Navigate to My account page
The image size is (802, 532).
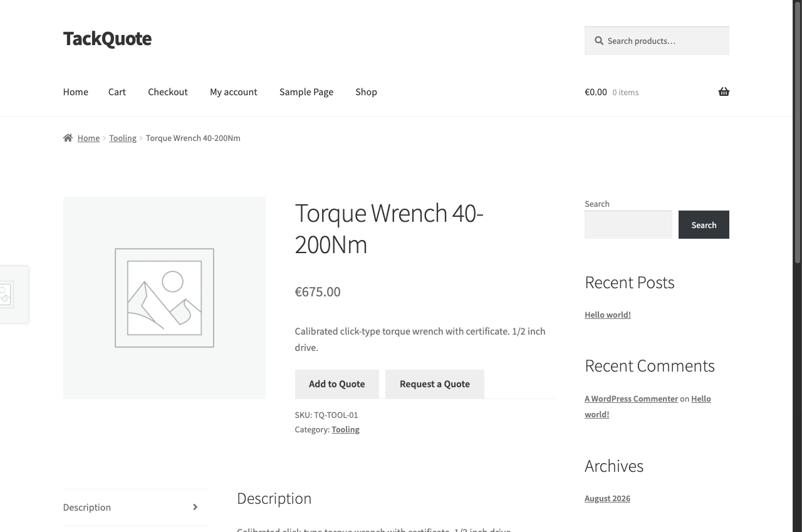(x=234, y=92)
